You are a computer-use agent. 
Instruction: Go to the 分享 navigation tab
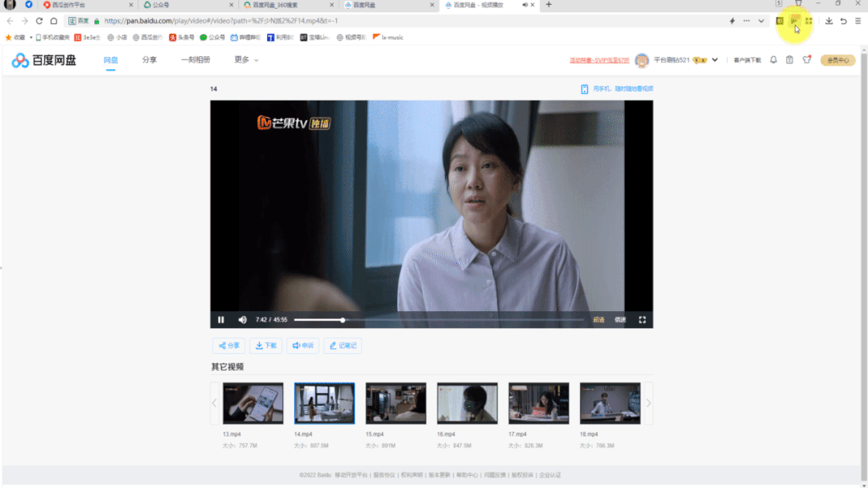click(x=150, y=59)
